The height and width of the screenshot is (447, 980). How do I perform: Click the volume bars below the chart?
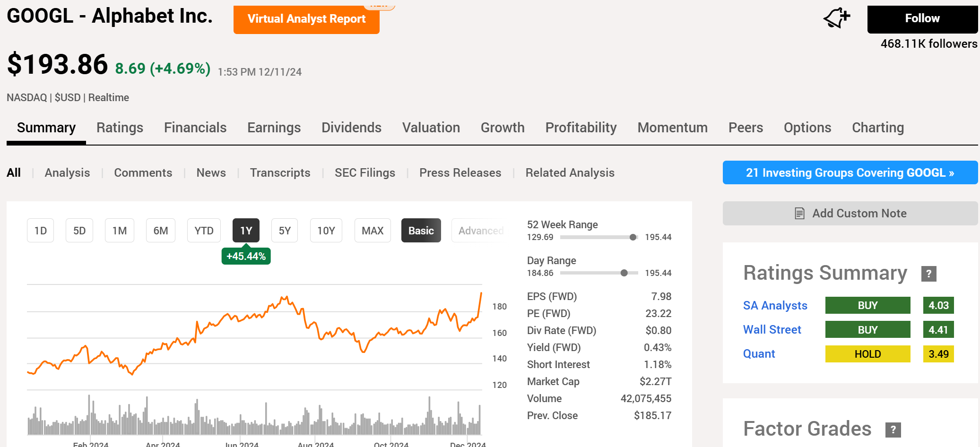tap(254, 416)
